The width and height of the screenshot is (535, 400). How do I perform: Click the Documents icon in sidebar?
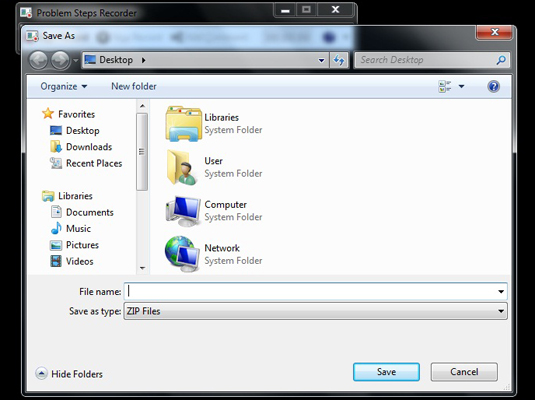click(56, 212)
